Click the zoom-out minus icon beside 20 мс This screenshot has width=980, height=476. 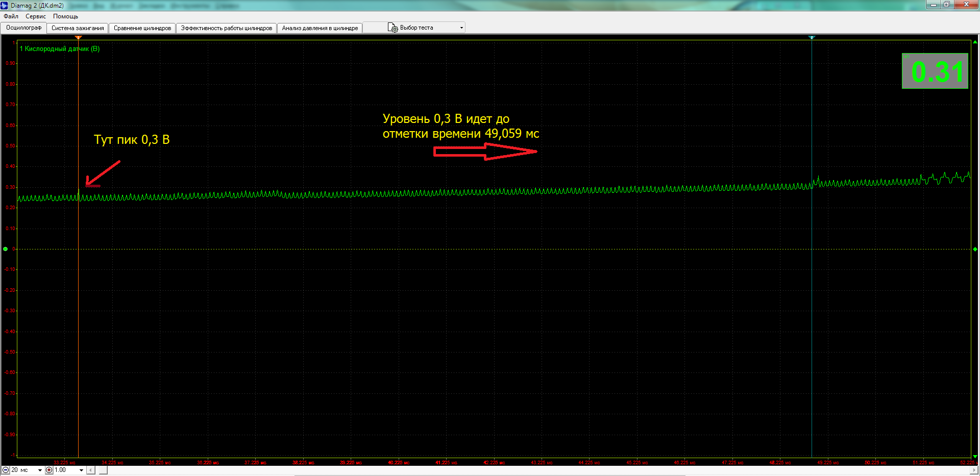point(5,470)
